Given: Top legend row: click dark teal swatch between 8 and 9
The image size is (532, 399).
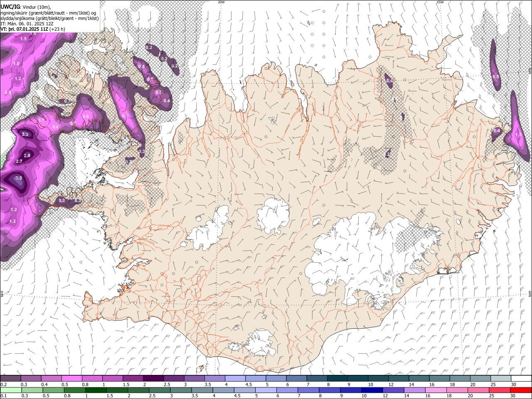Looking at the screenshot, I should coord(337,378).
